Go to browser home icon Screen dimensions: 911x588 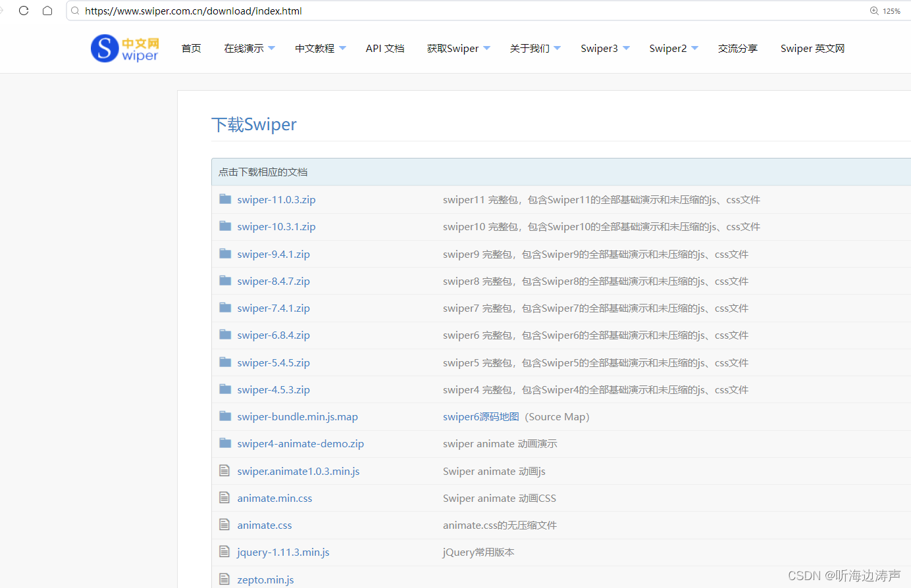pyautogui.click(x=47, y=11)
